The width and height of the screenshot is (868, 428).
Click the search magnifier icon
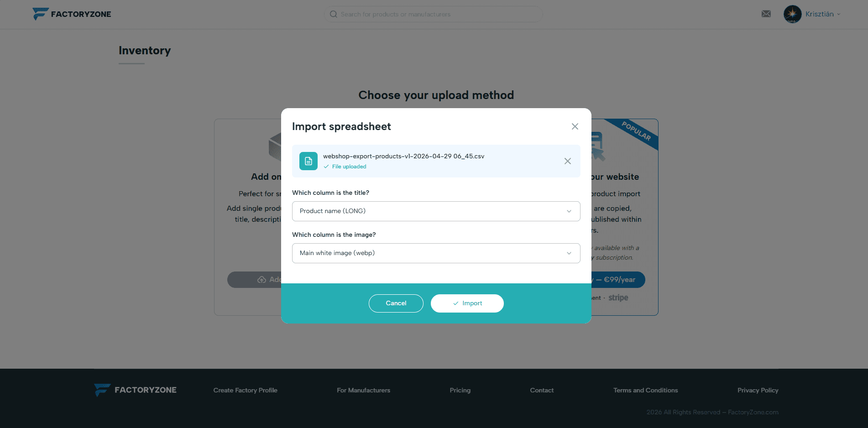(334, 14)
